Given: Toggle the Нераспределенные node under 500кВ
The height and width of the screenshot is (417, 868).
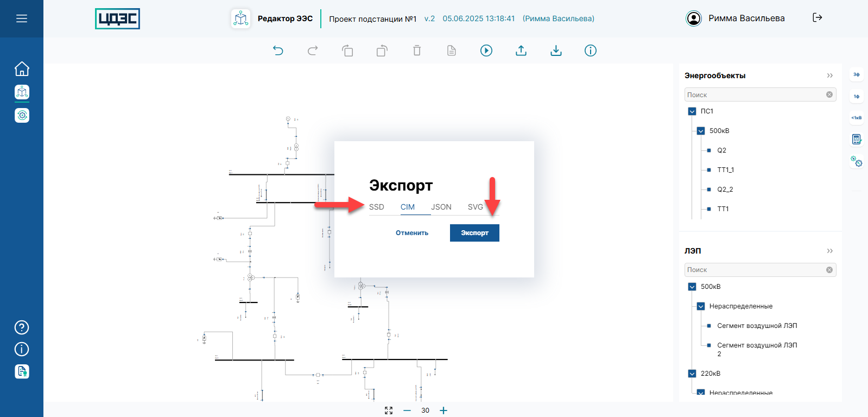Looking at the screenshot, I should click(x=701, y=306).
